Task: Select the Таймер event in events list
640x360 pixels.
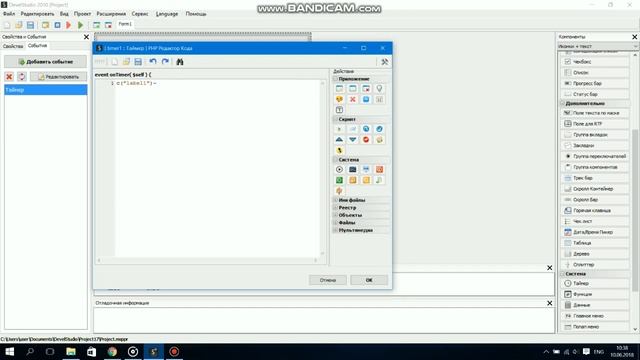Action: tap(45, 90)
